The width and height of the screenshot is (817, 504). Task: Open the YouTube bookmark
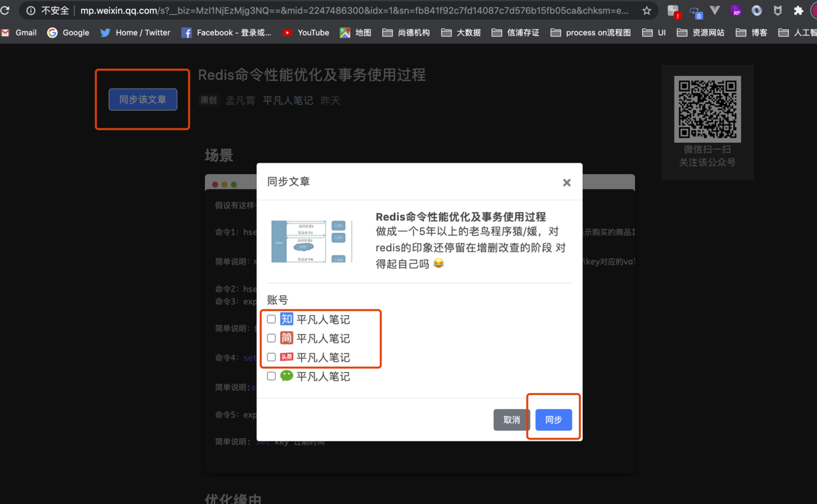306,33
